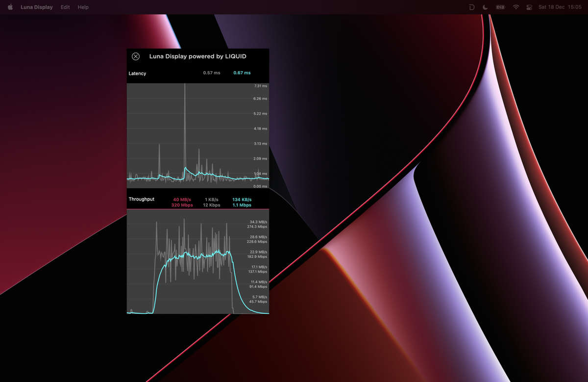Open Control Center
The image size is (588, 382).
click(529, 7)
